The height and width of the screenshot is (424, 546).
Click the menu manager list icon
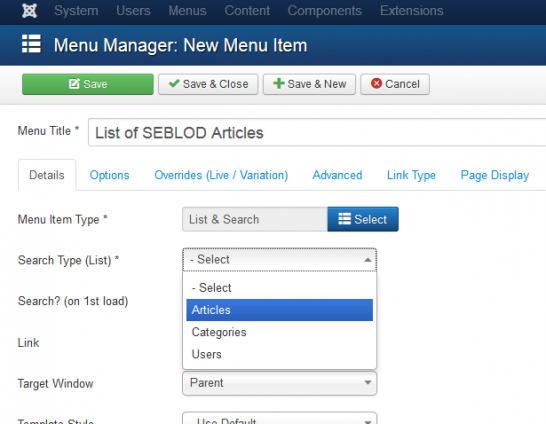(31, 44)
